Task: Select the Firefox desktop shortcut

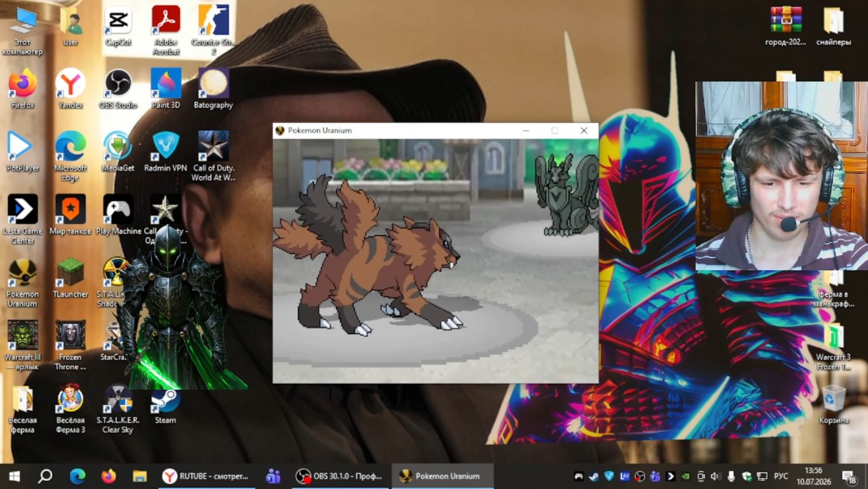Action: (22, 89)
